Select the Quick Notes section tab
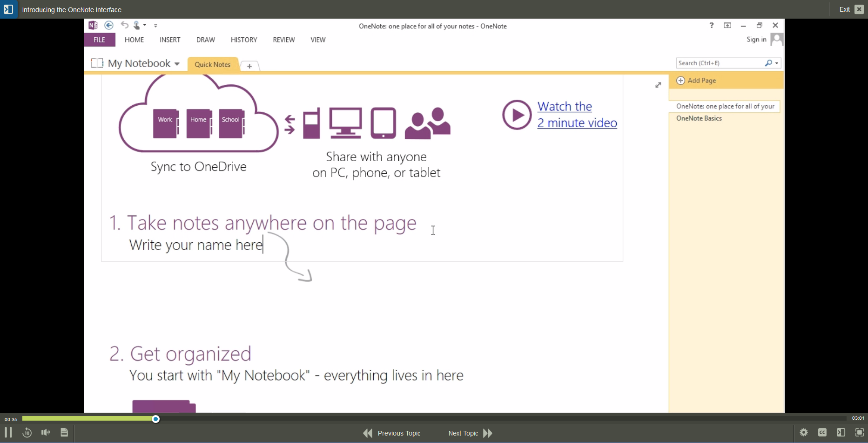Image resolution: width=868 pixels, height=443 pixels. 212,64
